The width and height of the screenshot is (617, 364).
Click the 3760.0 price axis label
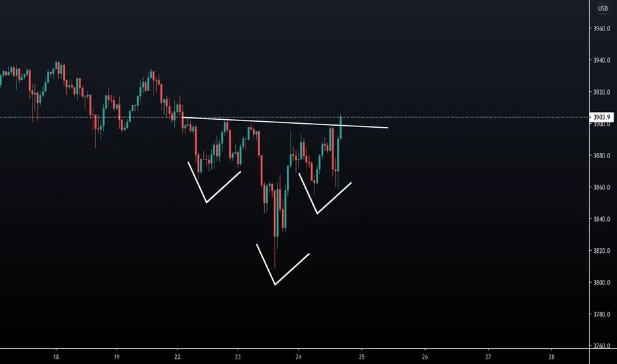pos(602,346)
